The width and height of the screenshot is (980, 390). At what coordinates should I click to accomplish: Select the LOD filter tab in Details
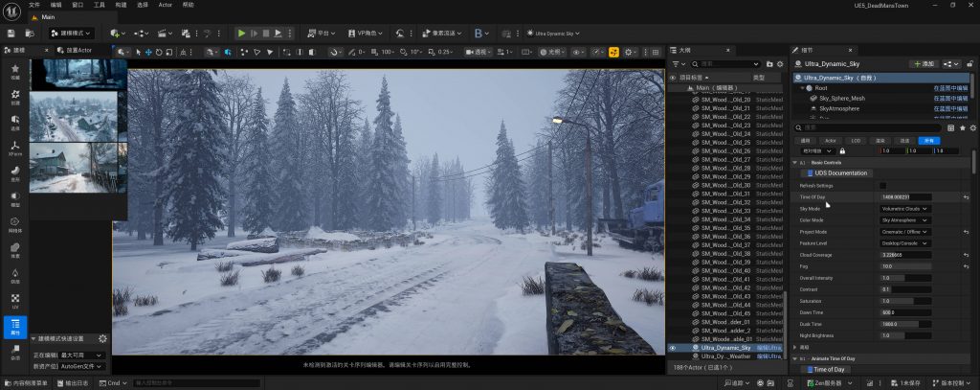(x=856, y=140)
